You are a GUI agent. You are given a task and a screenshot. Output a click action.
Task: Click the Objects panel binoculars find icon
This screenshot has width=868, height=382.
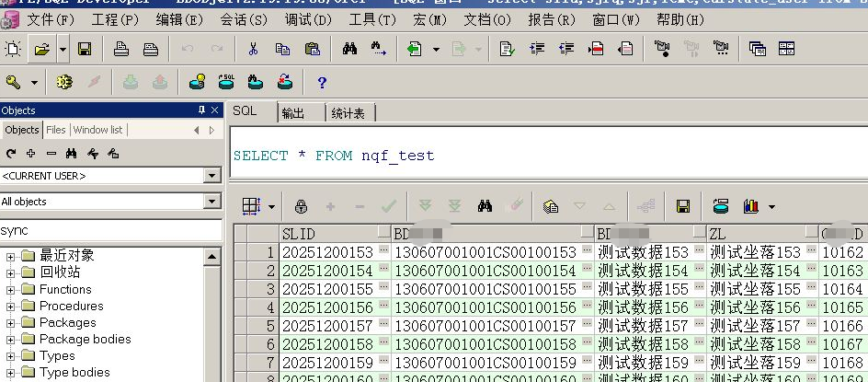point(72,154)
